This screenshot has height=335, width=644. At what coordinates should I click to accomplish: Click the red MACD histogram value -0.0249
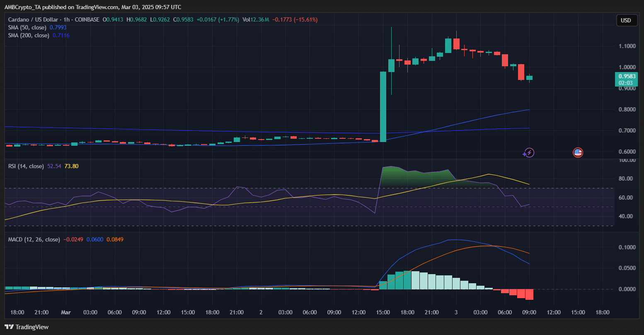pyautogui.click(x=73, y=239)
